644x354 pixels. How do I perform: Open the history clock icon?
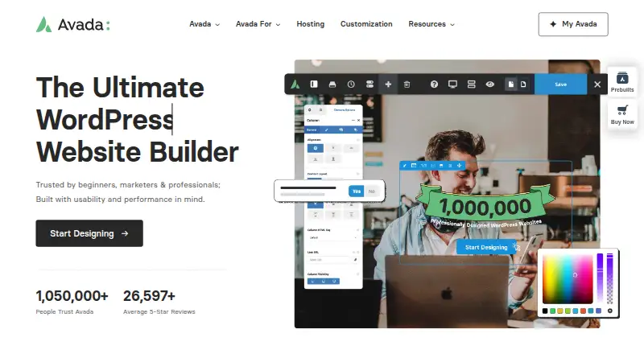pyautogui.click(x=351, y=84)
